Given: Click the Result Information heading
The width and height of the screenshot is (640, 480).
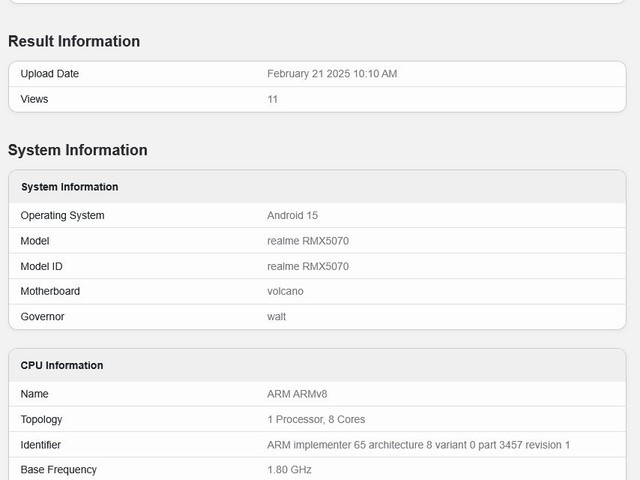Looking at the screenshot, I should [74, 41].
